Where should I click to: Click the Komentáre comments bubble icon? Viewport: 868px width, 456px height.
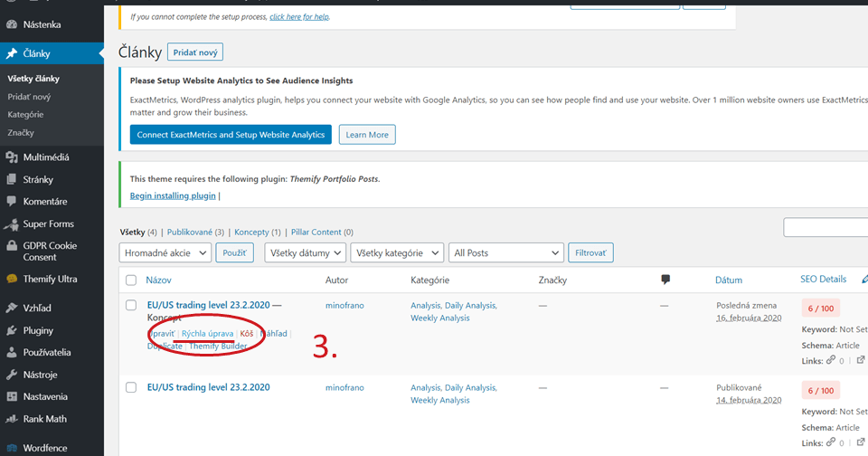(12, 202)
